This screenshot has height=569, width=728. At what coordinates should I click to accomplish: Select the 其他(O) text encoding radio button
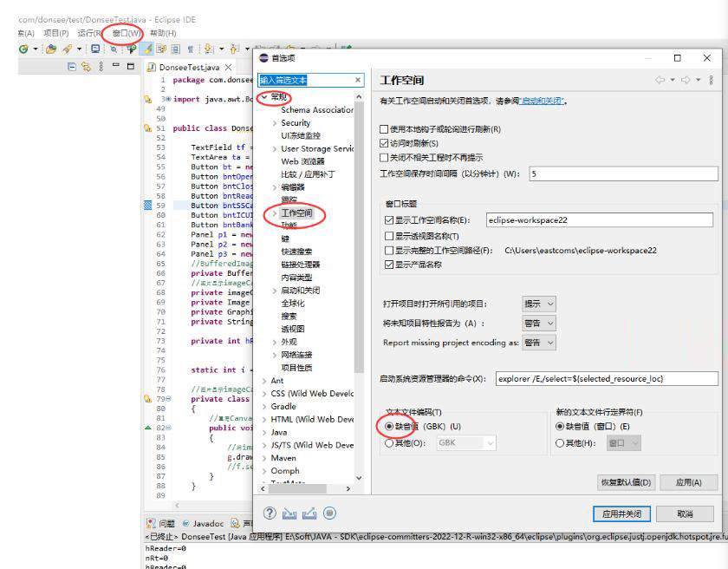click(388, 442)
